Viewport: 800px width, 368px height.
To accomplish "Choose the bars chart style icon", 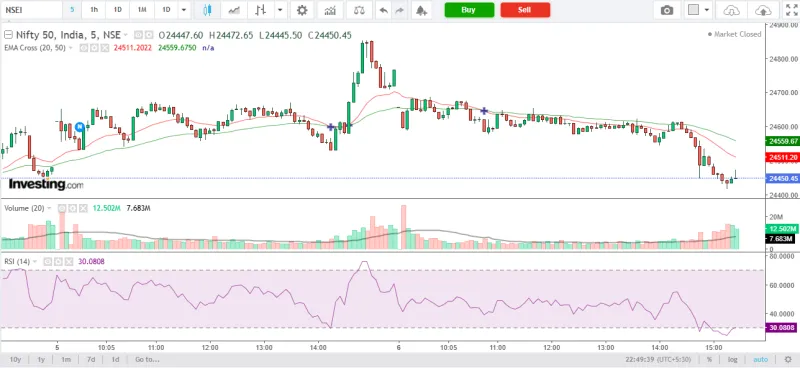I will 261,10.
